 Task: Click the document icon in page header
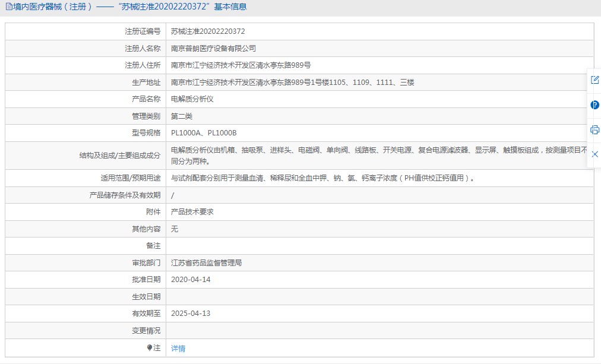[x=8, y=7]
